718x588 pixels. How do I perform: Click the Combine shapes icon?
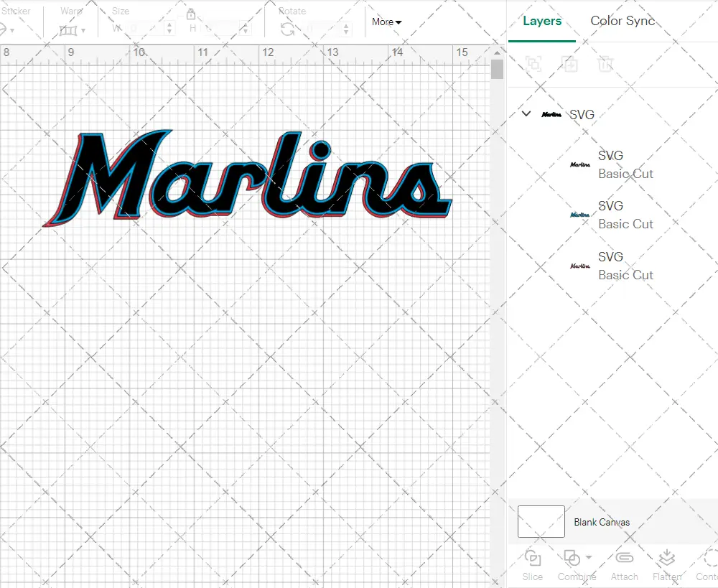tap(572, 558)
